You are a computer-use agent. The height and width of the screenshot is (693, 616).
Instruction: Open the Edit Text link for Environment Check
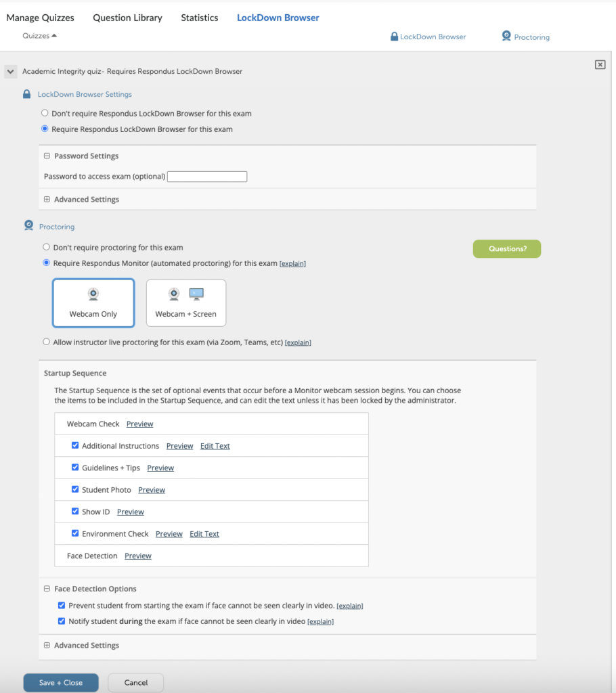pyautogui.click(x=204, y=534)
